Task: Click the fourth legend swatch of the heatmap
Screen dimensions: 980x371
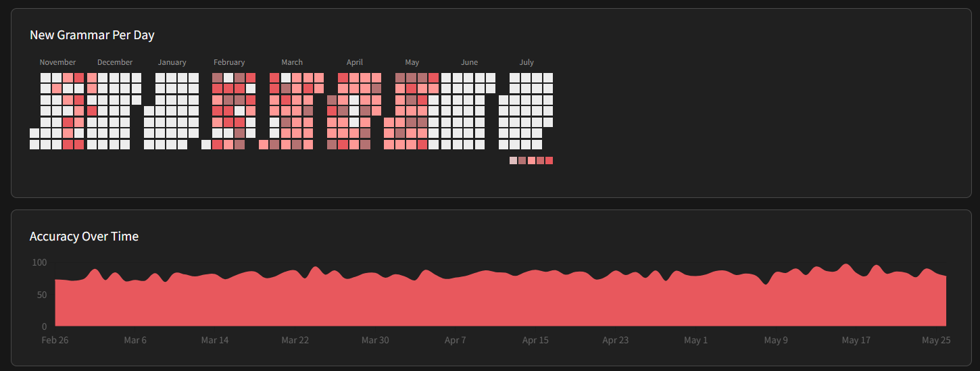Action: [x=540, y=160]
